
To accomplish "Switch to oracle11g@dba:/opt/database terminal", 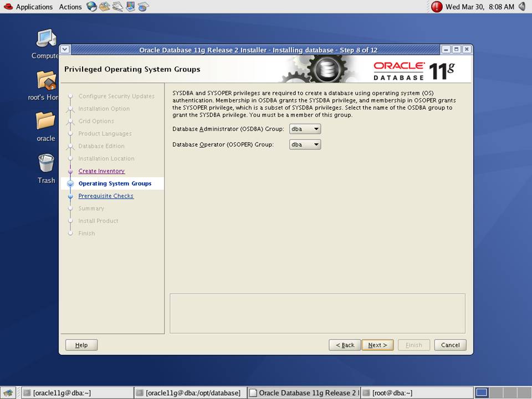I will click(x=190, y=393).
